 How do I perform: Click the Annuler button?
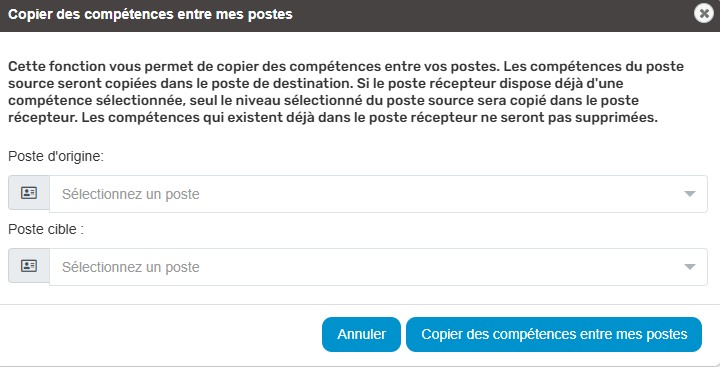pos(361,334)
